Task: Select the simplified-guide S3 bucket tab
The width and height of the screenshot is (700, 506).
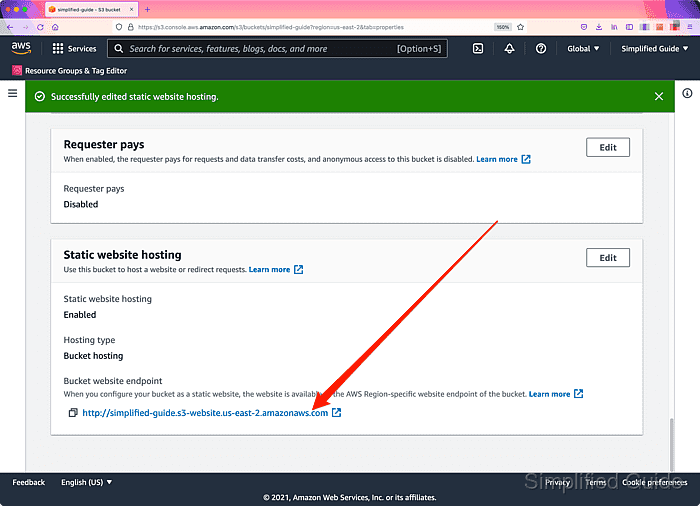Action: coord(92,9)
